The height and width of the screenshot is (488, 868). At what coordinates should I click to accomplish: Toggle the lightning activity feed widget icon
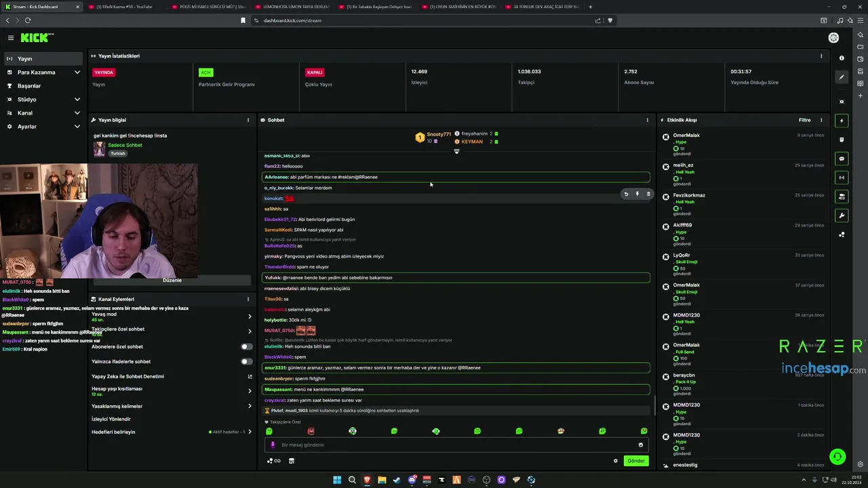(x=842, y=121)
